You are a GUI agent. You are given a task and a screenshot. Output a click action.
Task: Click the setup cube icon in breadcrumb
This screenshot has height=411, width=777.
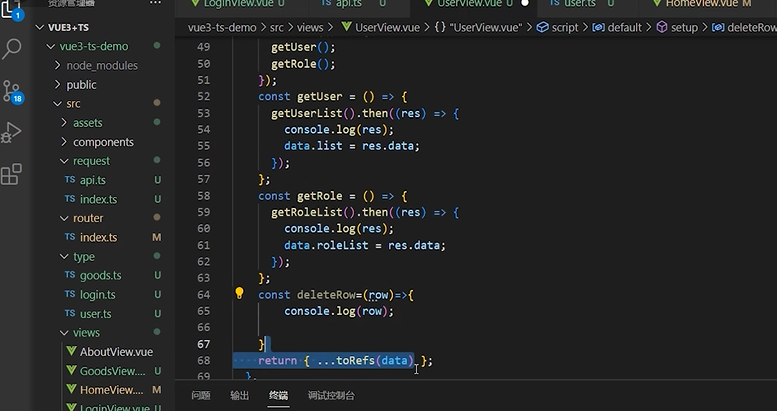coord(662,27)
